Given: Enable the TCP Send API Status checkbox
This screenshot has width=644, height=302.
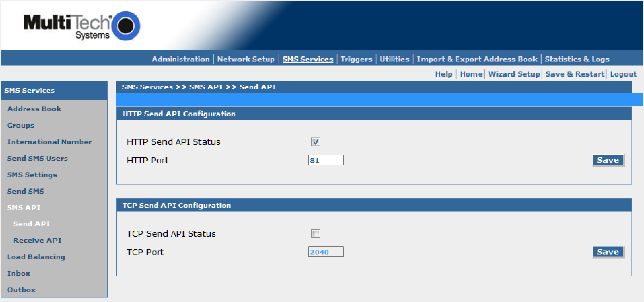Looking at the screenshot, I should (316, 234).
